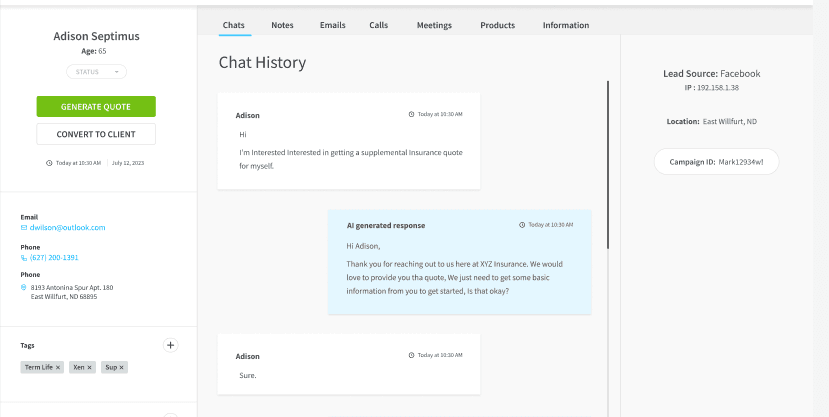The width and height of the screenshot is (829, 417).
Task: Select the Calls tab
Action: (x=379, y=25)
